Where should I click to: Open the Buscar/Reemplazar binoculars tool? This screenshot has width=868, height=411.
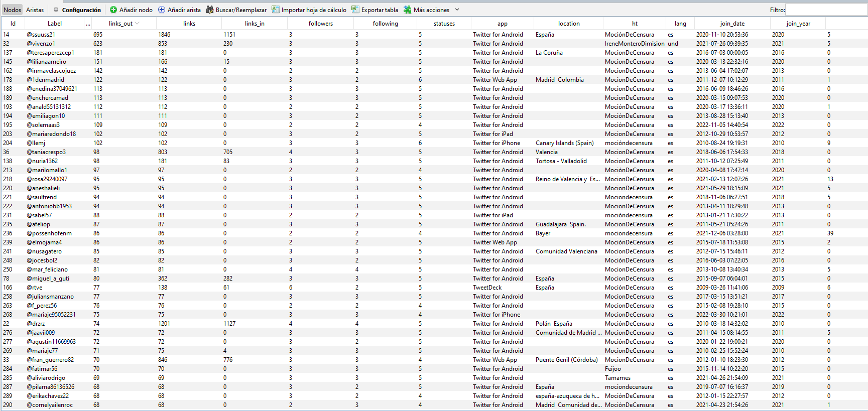(x=236, y=10)
